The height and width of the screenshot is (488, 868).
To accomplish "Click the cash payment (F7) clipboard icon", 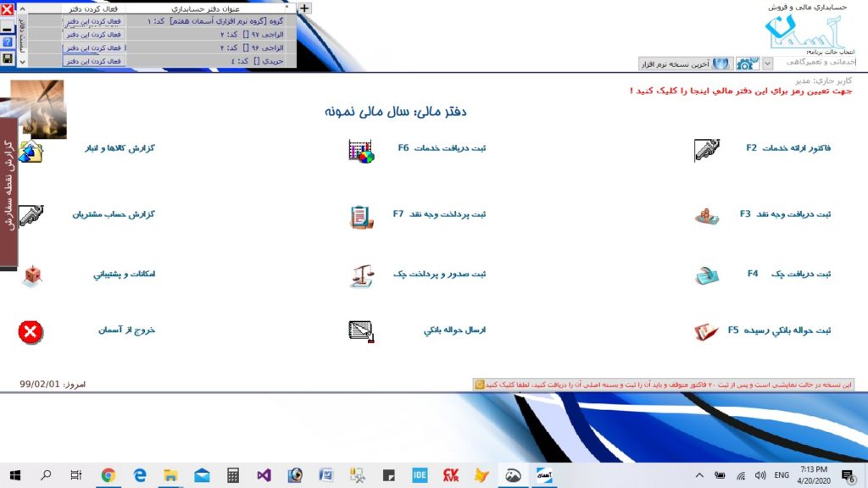I will [x=361, y=216].
